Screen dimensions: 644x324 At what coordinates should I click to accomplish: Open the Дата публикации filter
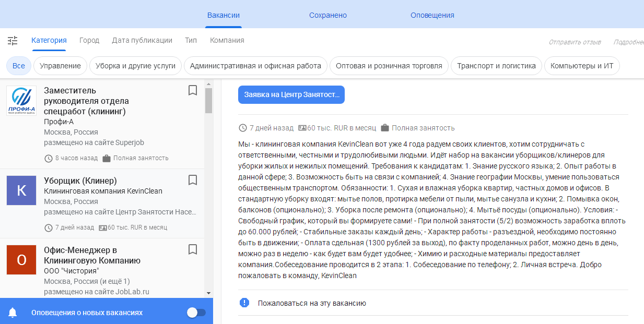pos(142,40)
